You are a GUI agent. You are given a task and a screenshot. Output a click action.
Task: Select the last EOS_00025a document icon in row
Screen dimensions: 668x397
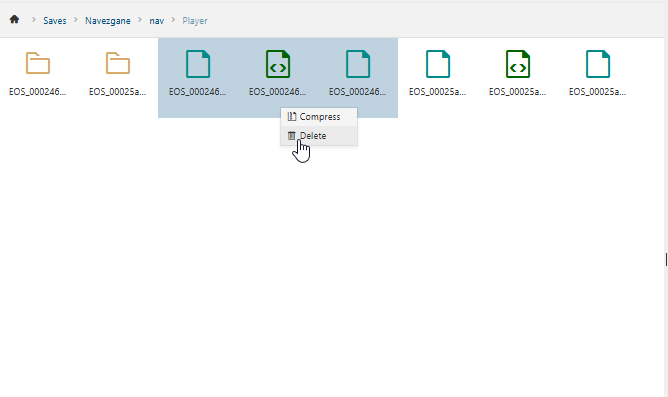(x=598, y=64)
